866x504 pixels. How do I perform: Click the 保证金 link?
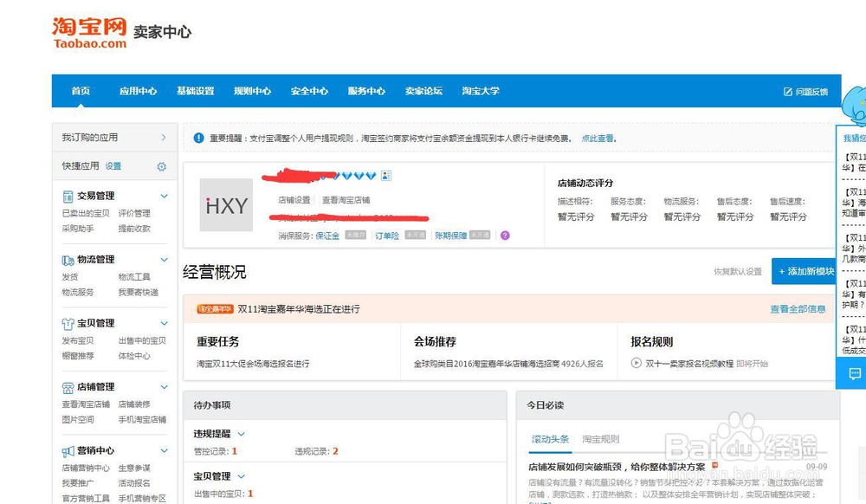click(327, 236)
